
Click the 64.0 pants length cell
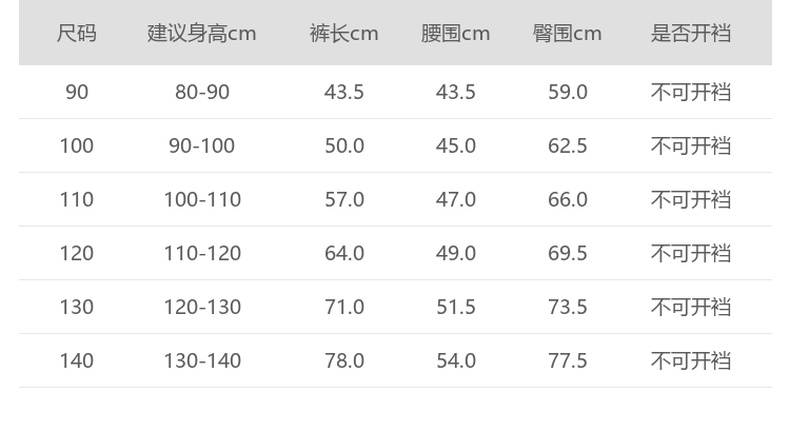344,253
